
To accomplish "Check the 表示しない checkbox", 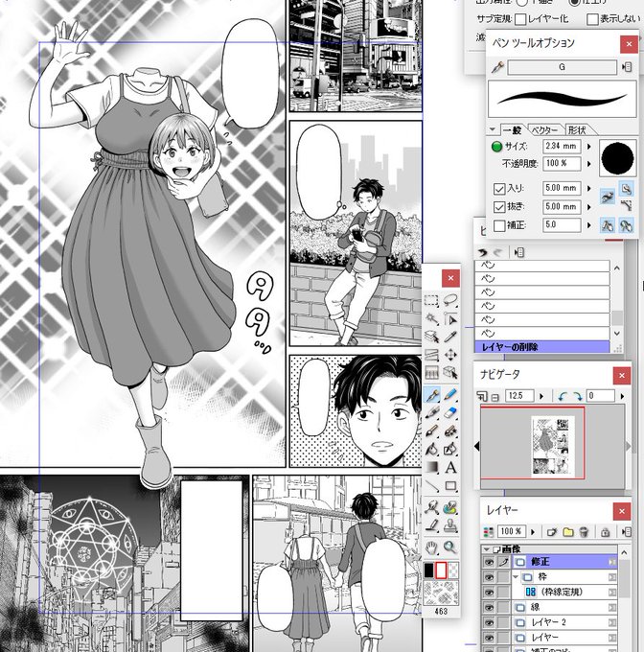I will [592, 19].
